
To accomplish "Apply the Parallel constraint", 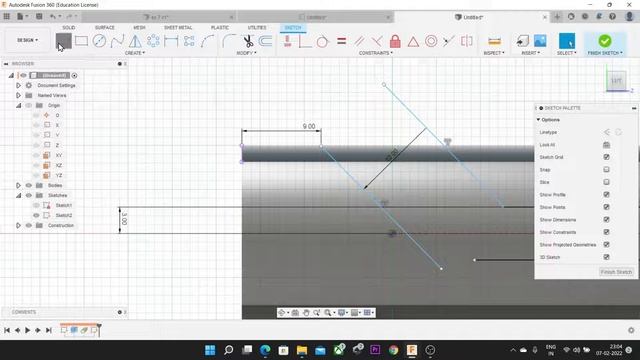I will pos(359,41).
